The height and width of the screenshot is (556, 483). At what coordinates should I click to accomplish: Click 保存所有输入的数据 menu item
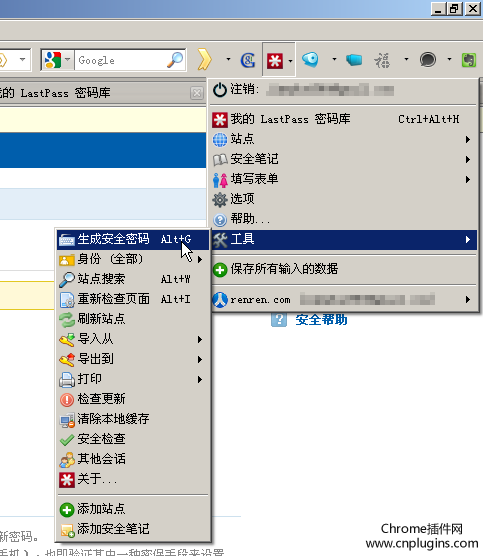[343, 269]
